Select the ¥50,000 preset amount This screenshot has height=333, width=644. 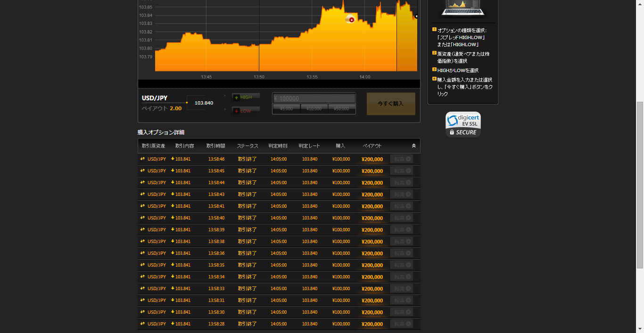341,109
